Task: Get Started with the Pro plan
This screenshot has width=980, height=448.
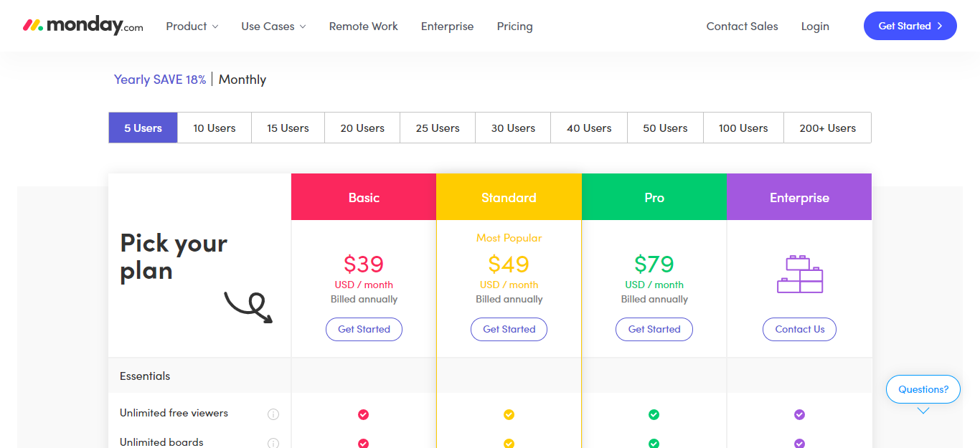Action: click(654, 329)
